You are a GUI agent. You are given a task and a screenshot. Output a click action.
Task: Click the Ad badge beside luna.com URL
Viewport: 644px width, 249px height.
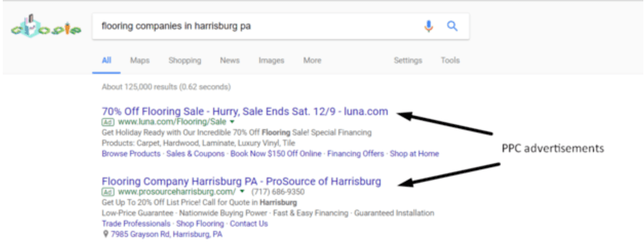[107, 122]
